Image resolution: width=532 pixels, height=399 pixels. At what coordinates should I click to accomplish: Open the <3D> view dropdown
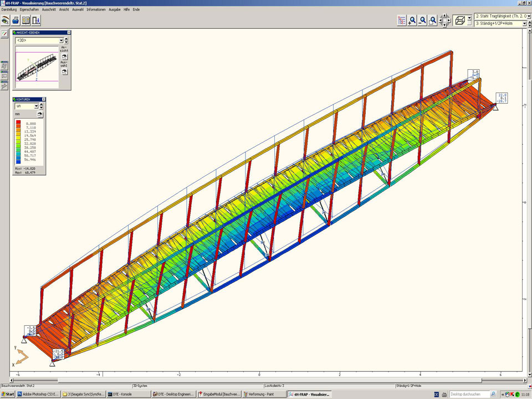tap(60, 40)
